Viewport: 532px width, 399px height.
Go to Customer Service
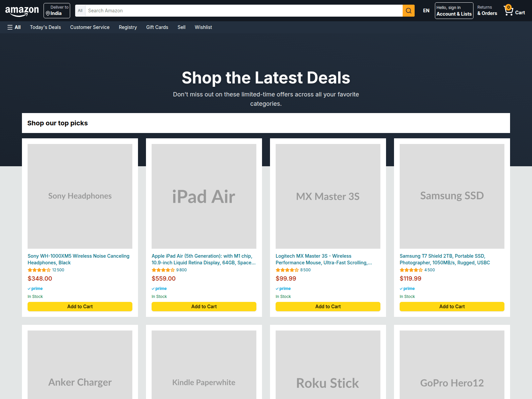pyautogui.click(x=90, y=27)
